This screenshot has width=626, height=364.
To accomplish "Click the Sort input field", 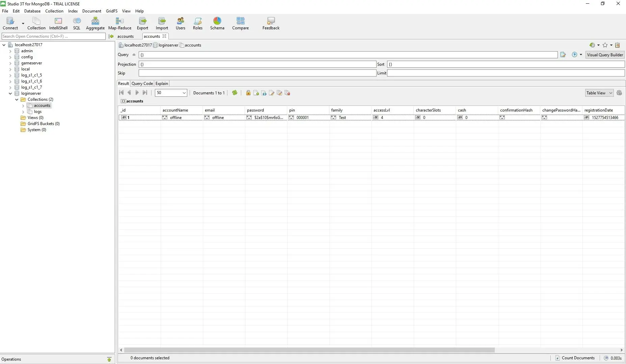I will [506, 64].
